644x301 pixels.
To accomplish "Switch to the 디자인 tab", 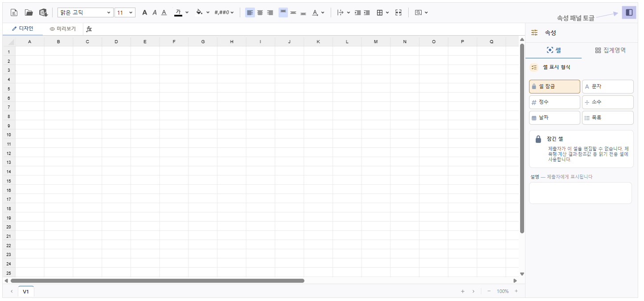I will pyautogui.click(x=23, y=28).
